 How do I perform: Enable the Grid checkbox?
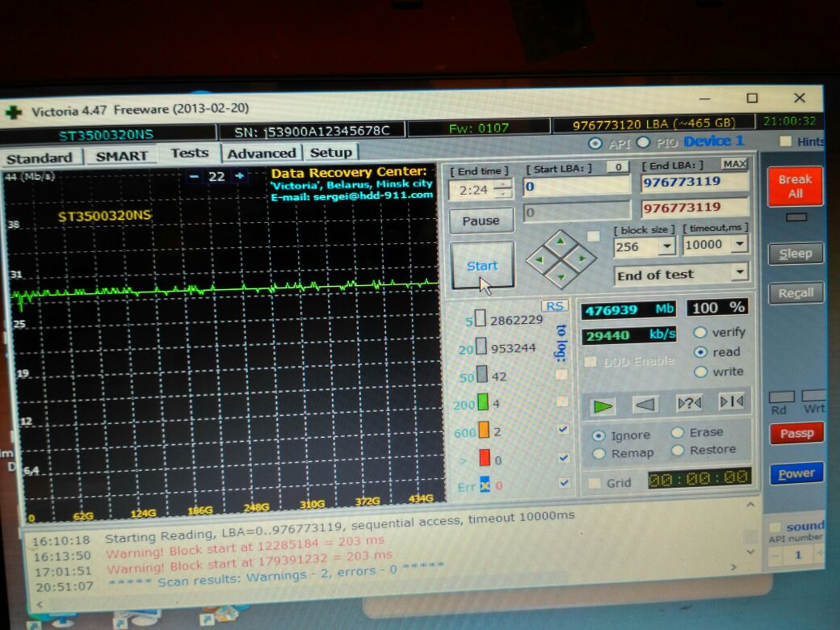594,483
